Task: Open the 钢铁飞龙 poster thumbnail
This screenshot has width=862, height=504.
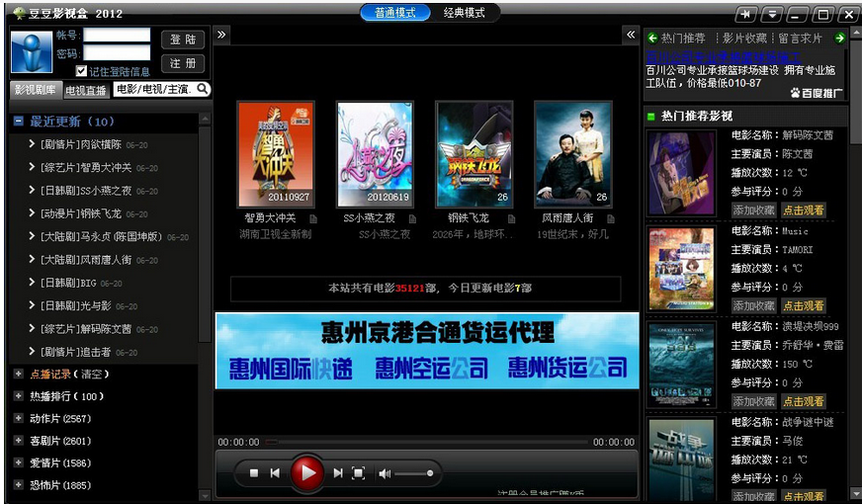Action: point(474,154)
